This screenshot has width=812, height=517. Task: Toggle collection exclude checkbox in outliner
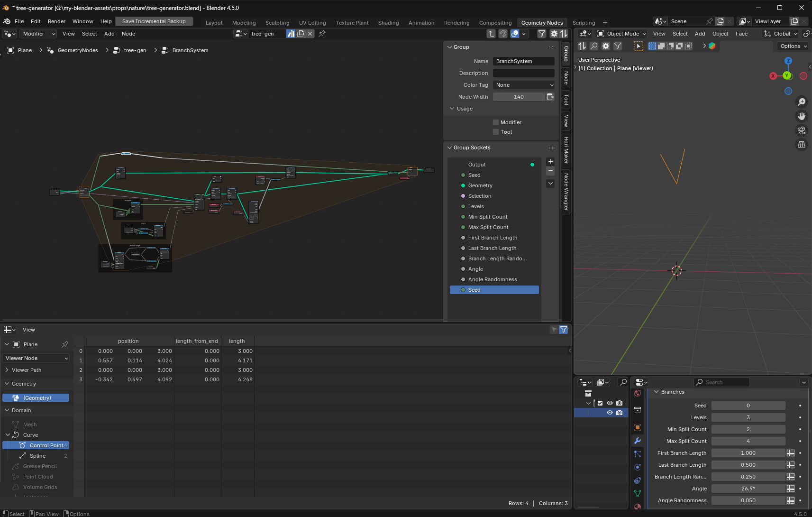click(600, 403)
